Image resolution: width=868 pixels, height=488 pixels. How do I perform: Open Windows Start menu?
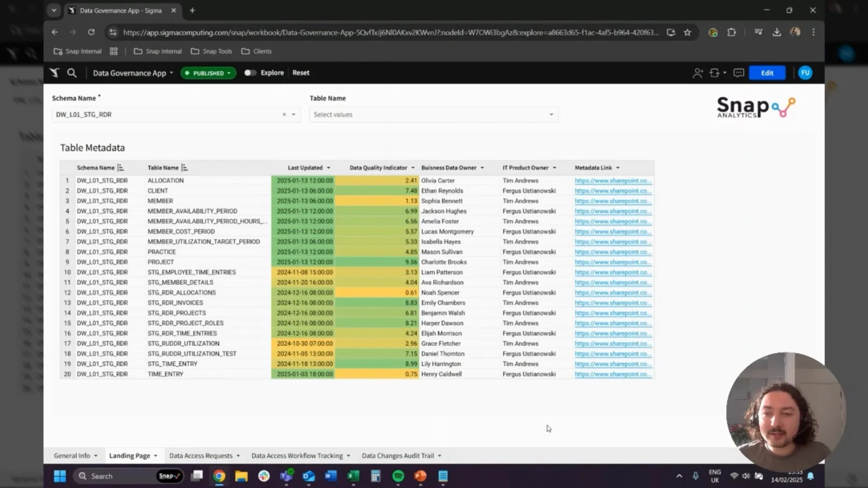(x=60, y=476)
